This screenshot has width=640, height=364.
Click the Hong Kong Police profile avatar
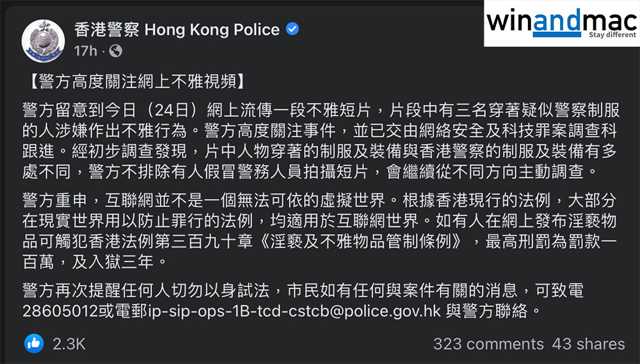tap(43, 39)
